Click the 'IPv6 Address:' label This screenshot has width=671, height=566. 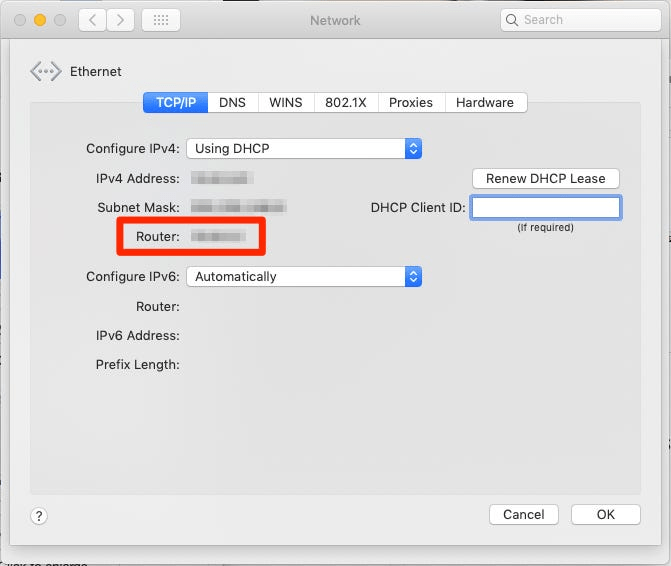coord(138,335)
